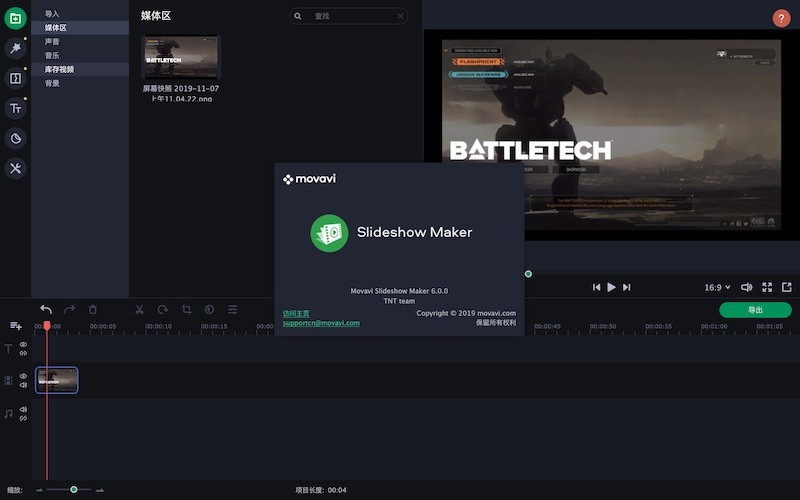
Task: Hide the title track with eye icon
Action: (x=23, y=344)
